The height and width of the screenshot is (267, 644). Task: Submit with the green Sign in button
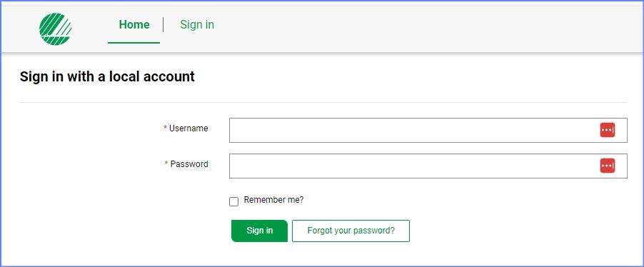tap(259, 231)
